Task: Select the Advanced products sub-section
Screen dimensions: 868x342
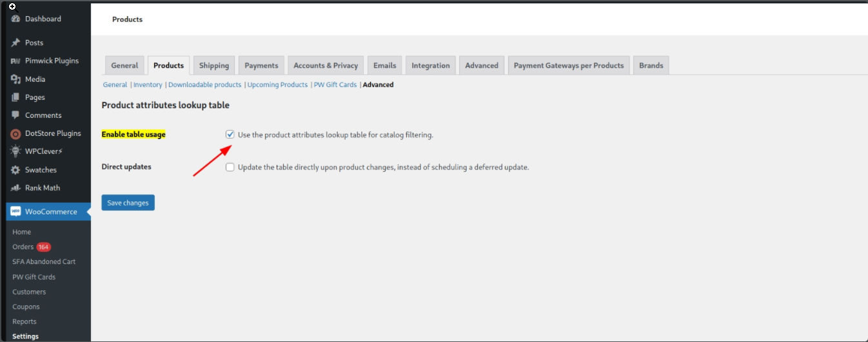Action: coord(378,84)
